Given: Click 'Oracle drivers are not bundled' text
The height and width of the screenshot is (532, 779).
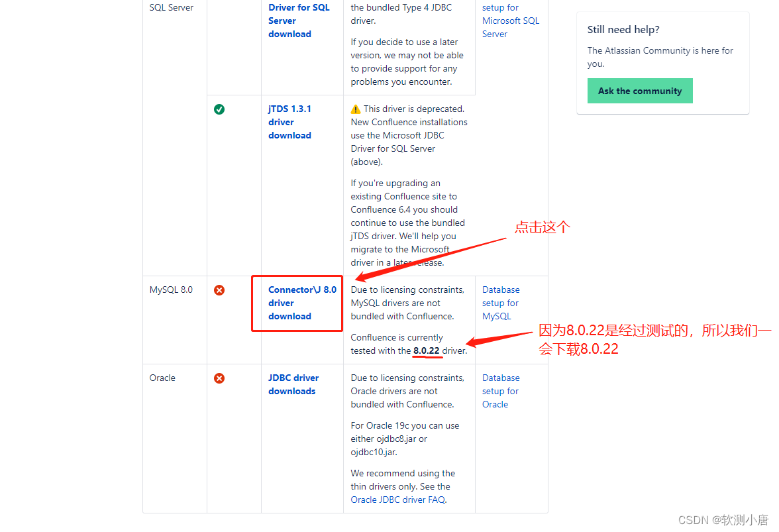Looking at the screenshot, I should click(402, 398).
